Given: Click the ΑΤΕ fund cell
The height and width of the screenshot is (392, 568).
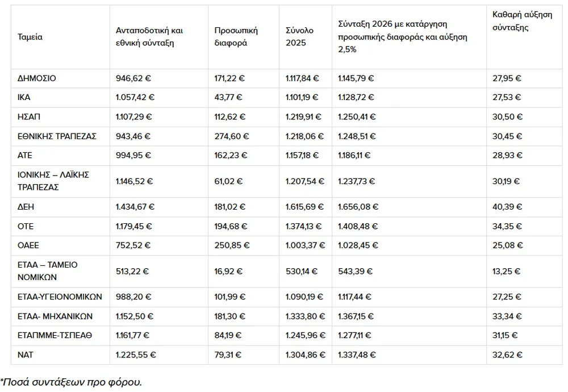Looking at the screenshot, I should click(26, 155).
